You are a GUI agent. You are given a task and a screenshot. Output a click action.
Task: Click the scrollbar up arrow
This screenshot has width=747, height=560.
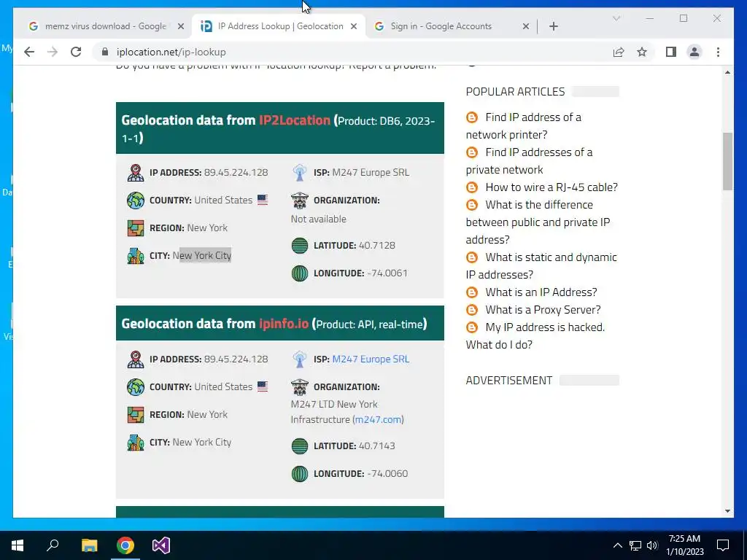[x=727, y=72]
